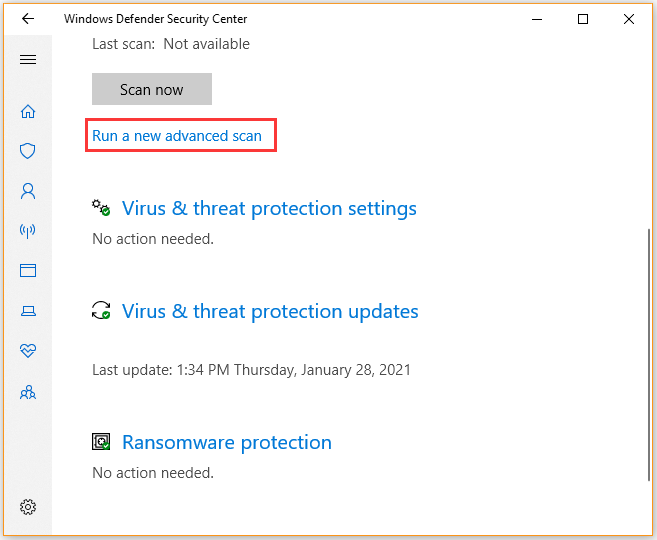
Task: Open Family options people icon
Action: click(28, 392)
